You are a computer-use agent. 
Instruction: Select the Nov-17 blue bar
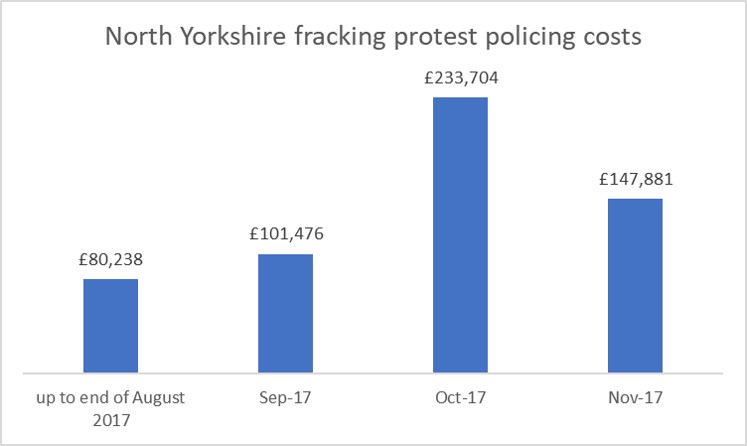pyautogui.click(x=635, y=286)
